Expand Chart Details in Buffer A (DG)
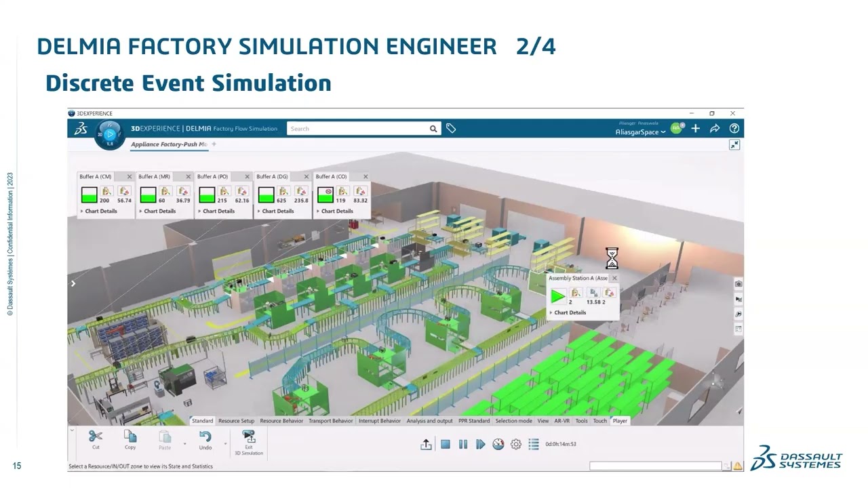Image resolution: width=868 pixels, height=488 pixels. (x=275, y=211)
